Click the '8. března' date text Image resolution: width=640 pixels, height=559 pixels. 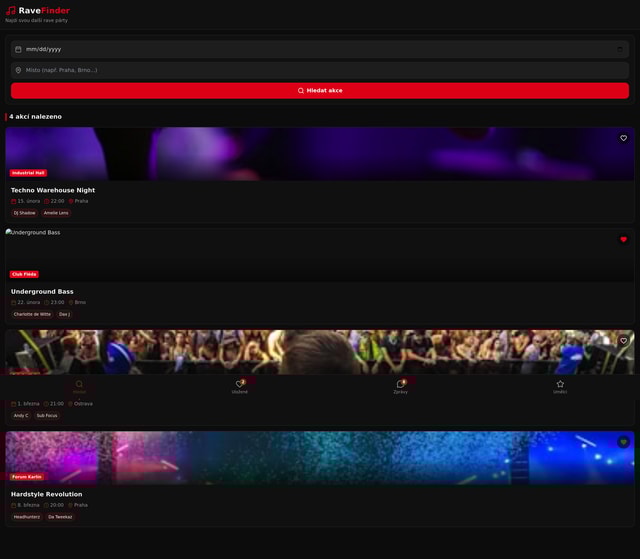click(29, 505)
